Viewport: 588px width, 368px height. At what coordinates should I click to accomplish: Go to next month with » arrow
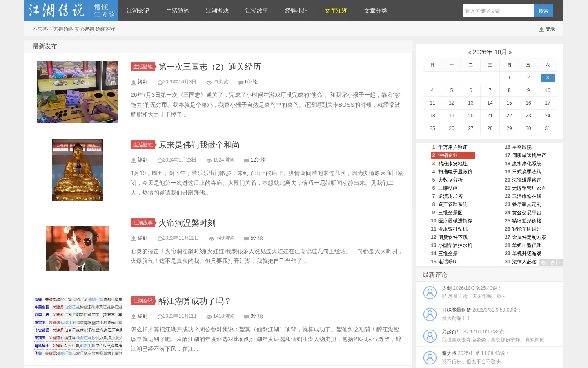(510, 52)
